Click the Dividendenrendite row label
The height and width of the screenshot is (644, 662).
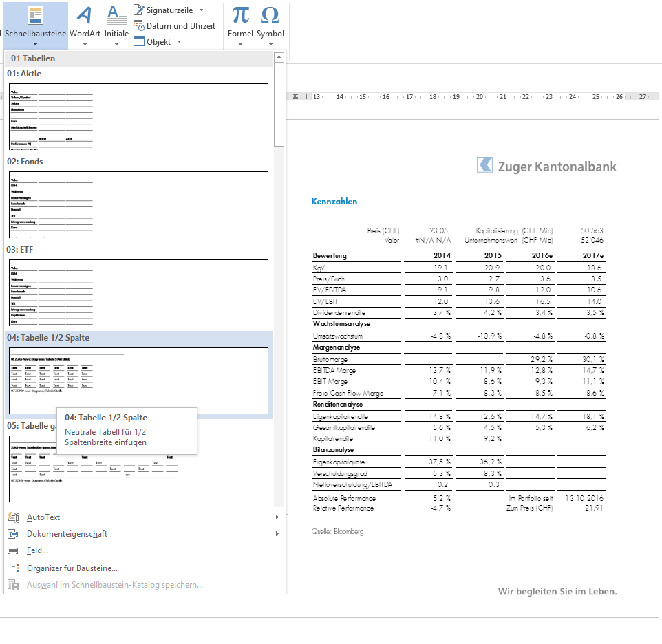(x=339, y=313)
